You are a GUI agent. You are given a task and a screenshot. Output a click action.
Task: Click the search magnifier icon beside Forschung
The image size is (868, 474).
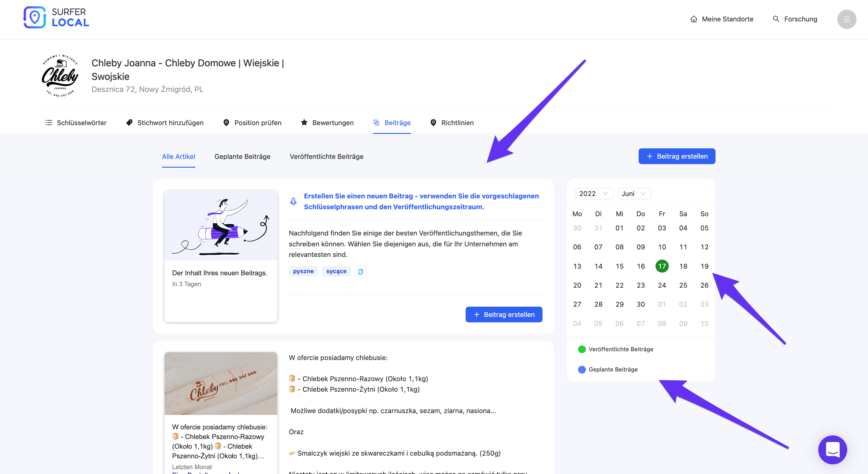coord(776,19)
